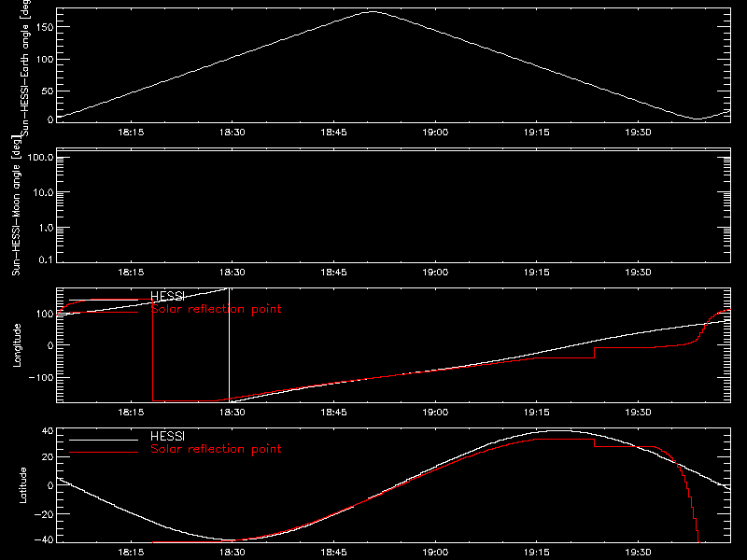Select Solar reflection point label in Latitude plot
The image size is (747, 560).
pyautogui.click(x=216, y=449)
